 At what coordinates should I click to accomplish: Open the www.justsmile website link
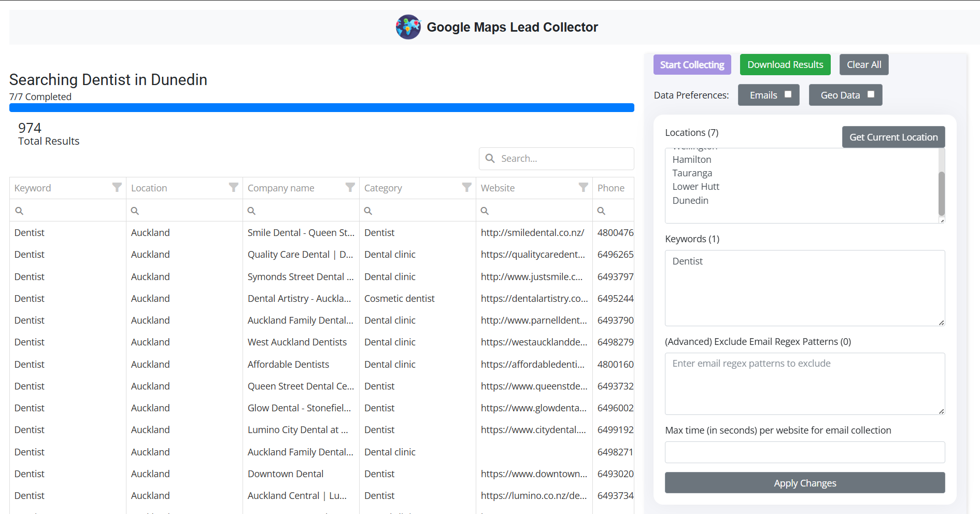532,276
